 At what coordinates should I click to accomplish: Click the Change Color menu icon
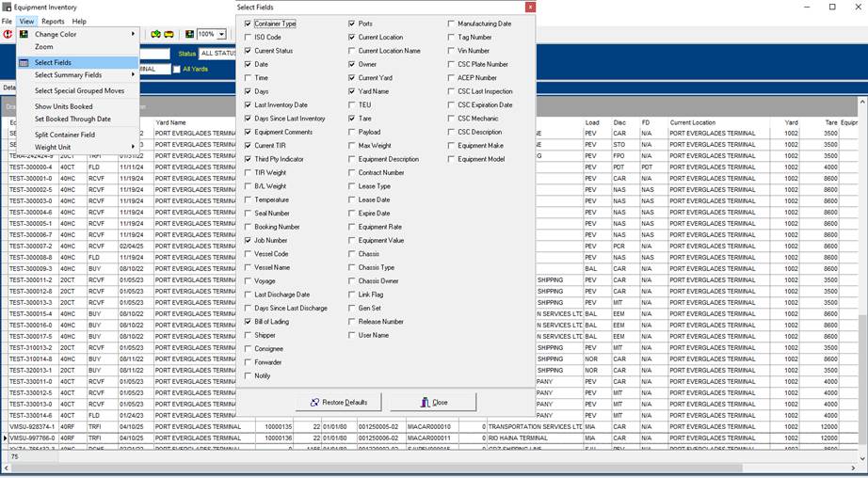point(24,34)
